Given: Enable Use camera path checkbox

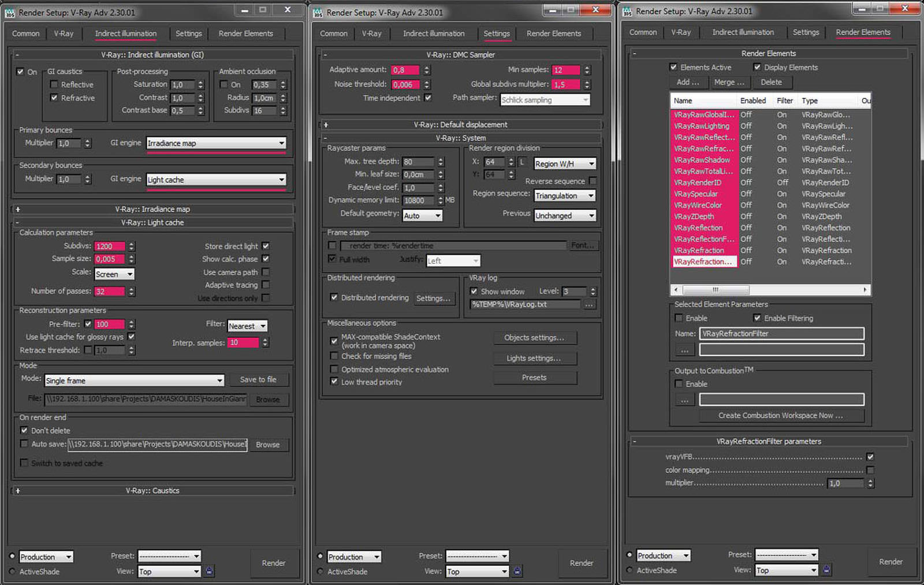Looking at the screenshot, I should [x=266, y=272].
